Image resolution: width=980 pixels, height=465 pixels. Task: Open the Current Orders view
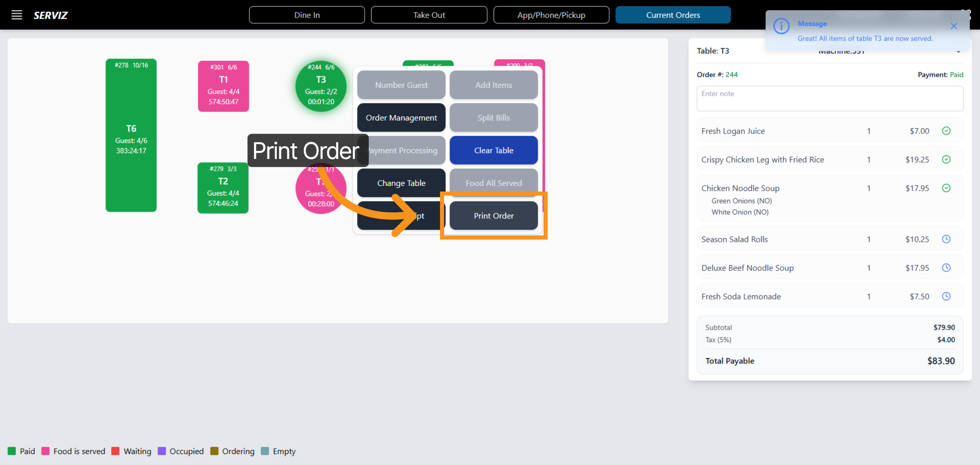(673, 15)
